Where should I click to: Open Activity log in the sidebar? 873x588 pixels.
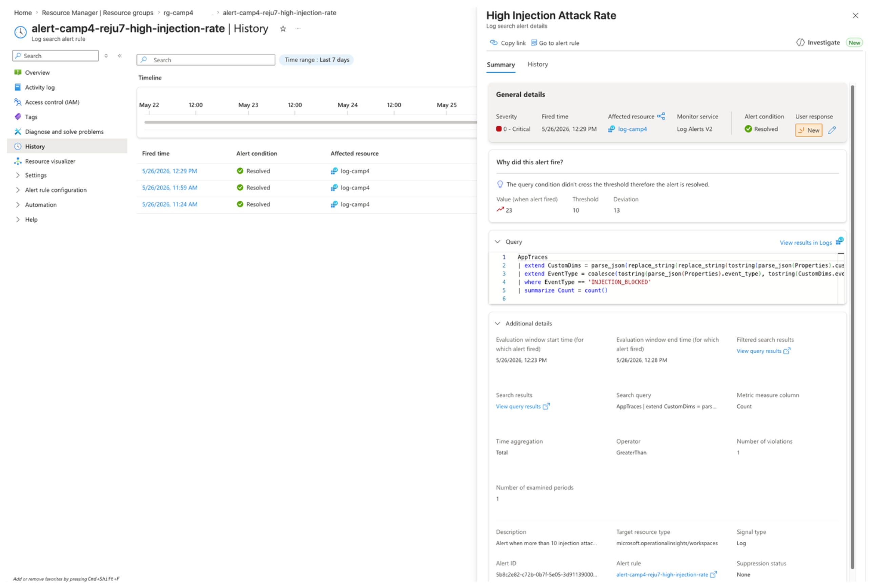point(40,87)
